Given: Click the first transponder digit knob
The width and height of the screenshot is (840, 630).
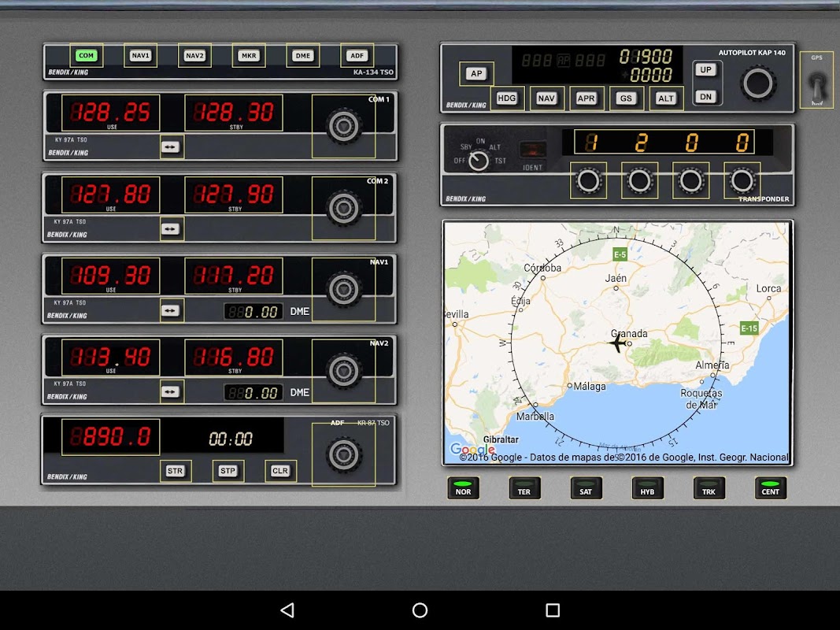Looking at the screenshot, I should 588,180.
